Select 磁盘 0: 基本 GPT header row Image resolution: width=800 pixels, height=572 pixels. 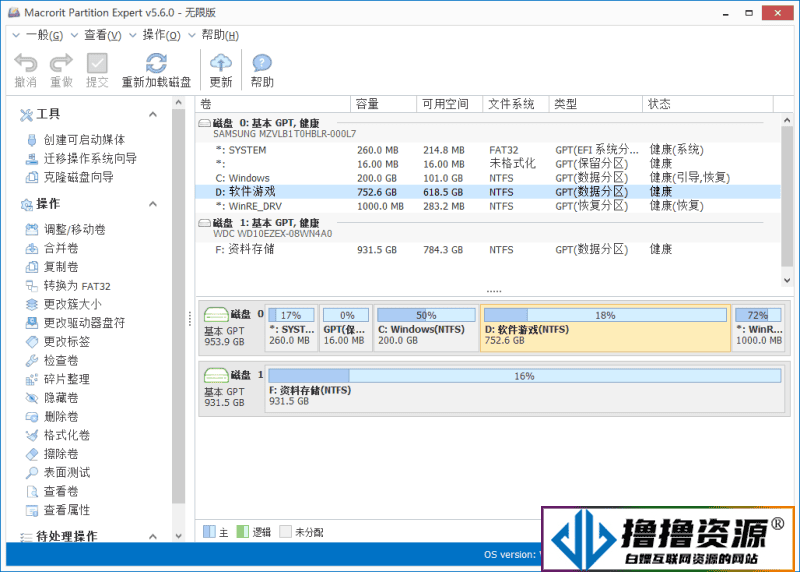point(488,128)
